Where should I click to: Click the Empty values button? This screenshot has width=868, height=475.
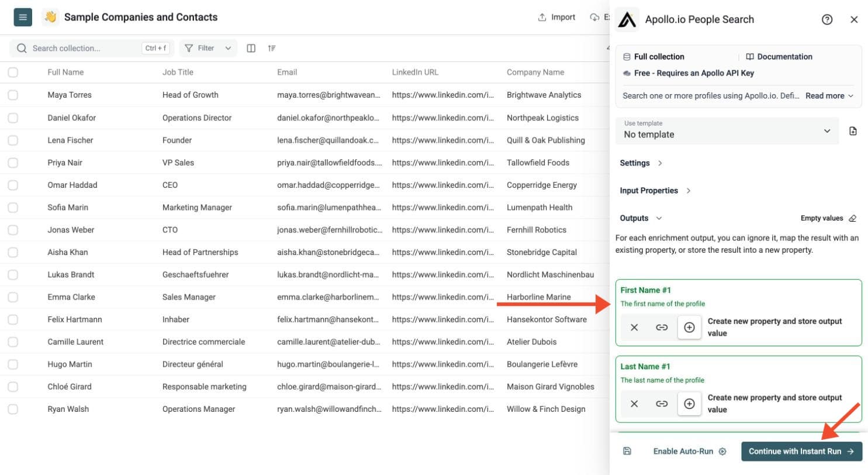coord(828,218)
